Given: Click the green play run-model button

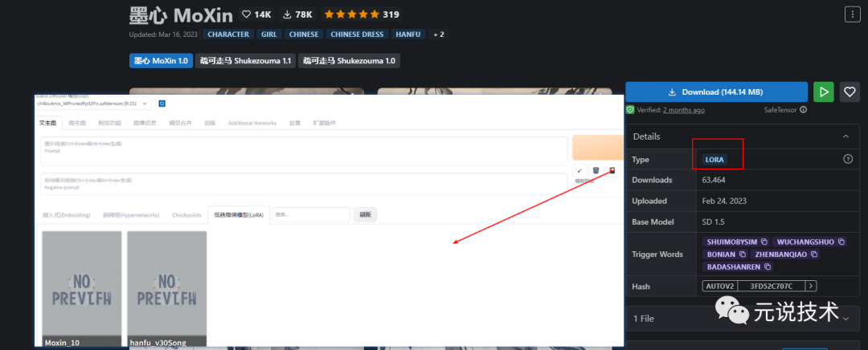Looking at the screenshot, I should point(824,92).
